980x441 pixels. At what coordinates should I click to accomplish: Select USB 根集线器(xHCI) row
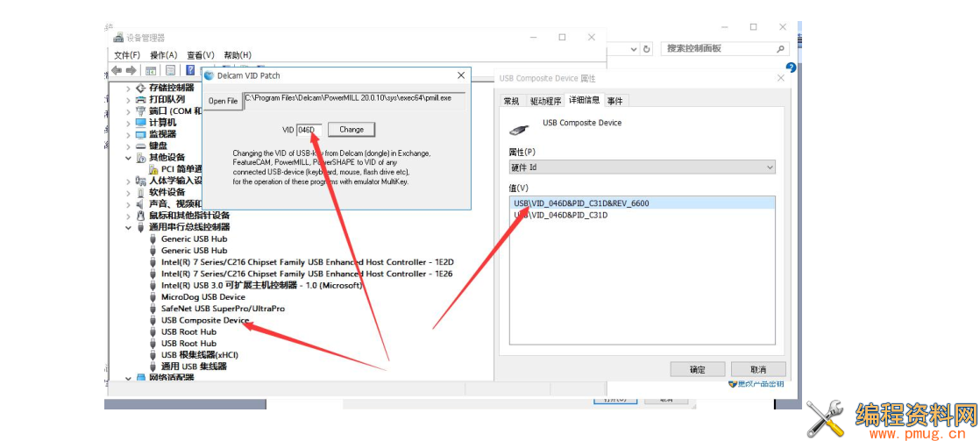[199, 355]
